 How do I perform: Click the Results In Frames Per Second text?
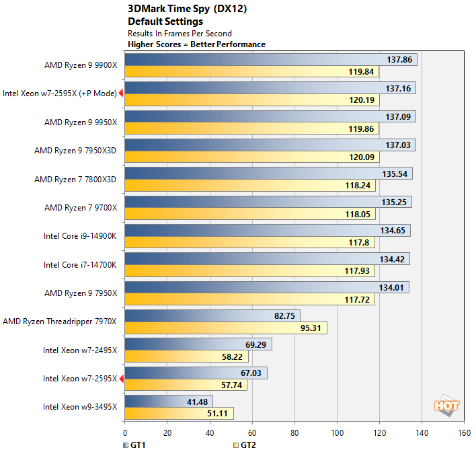[180, 34]
